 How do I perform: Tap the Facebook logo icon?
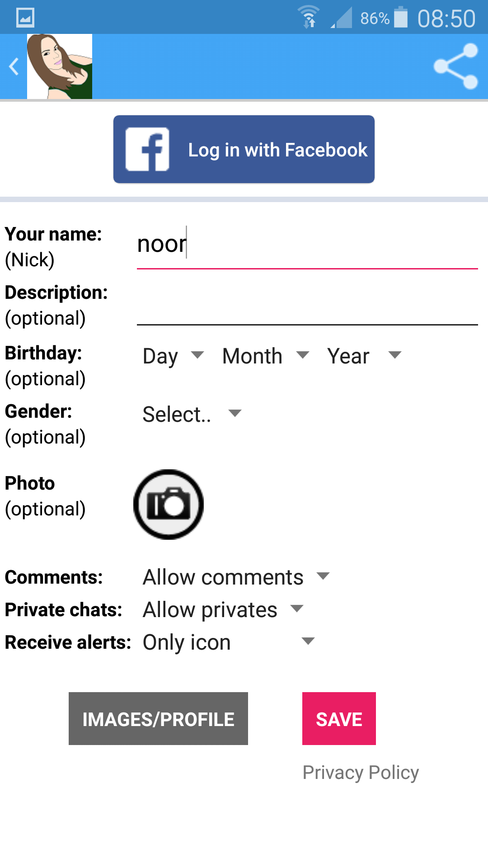147,149
